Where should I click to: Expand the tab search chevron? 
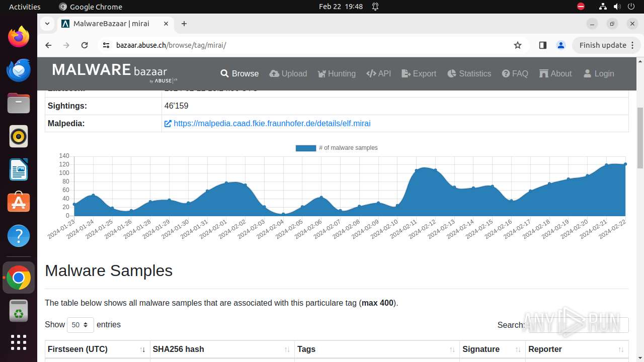pyautogui.click(x=47, y=24)
